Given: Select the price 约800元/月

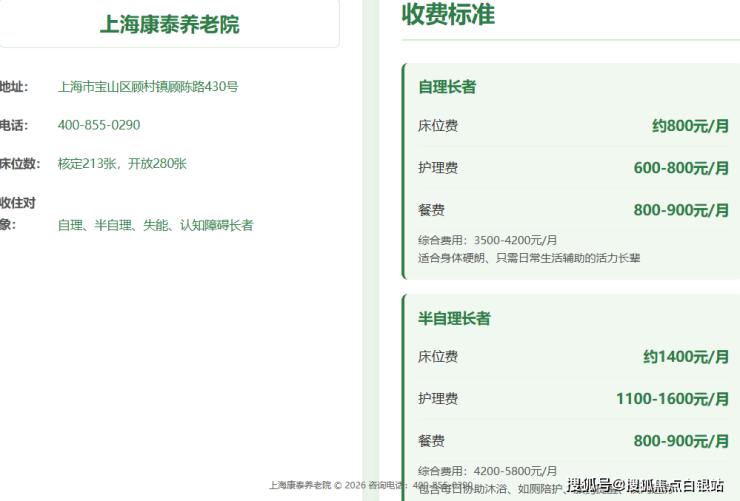Looking at the screenshot, I should pos(690,126).
